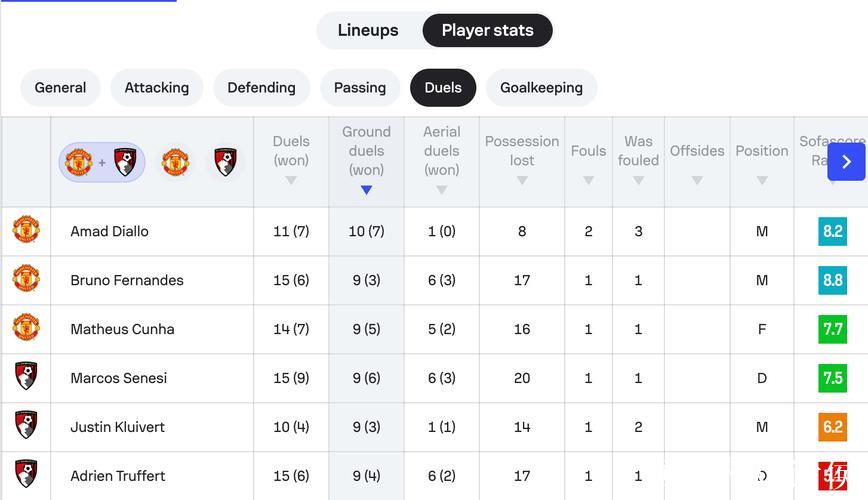
Task: Open the Attacking stats tab
Action: 157,88
